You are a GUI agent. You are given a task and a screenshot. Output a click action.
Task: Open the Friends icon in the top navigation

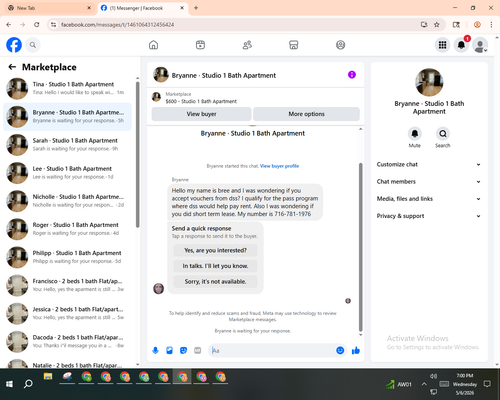click(x=247, y=45)
